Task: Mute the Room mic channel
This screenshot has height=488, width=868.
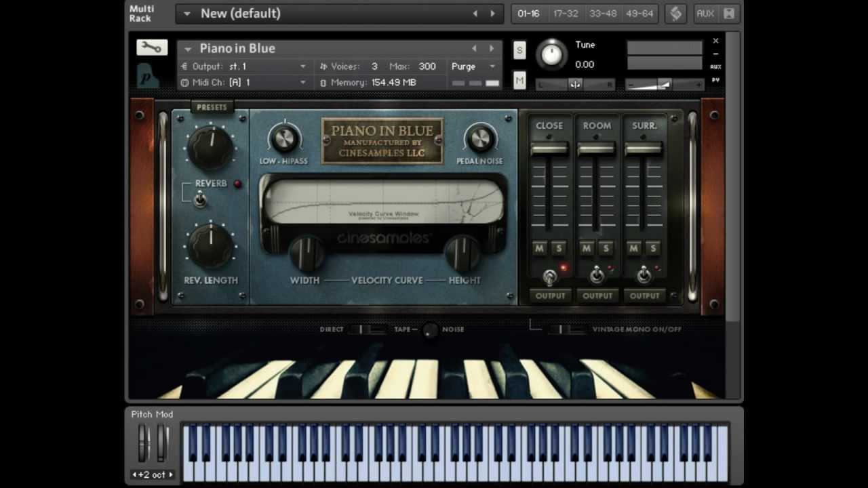Action: click(587, 249)
